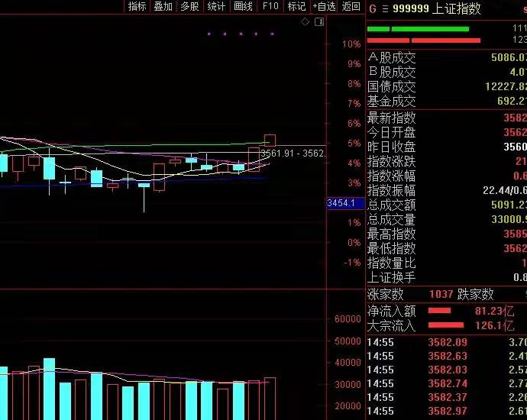Toggle the side panel layout icon

319,22
